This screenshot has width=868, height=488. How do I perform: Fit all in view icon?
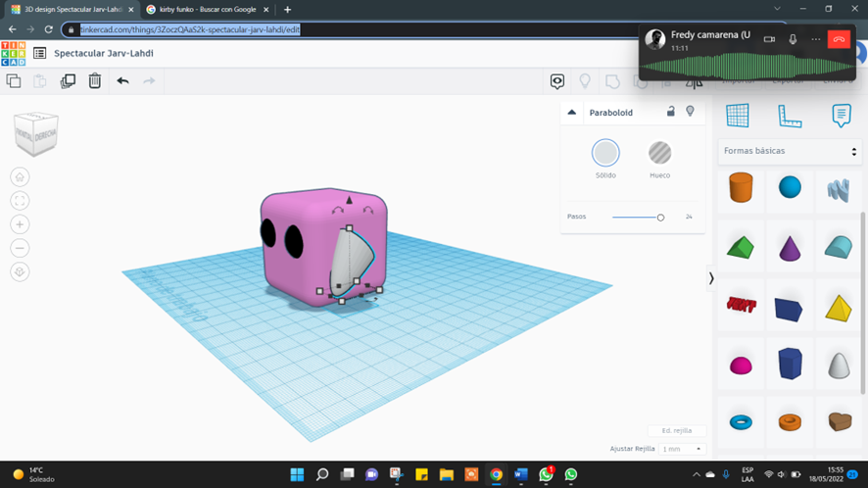pos(20,201)
